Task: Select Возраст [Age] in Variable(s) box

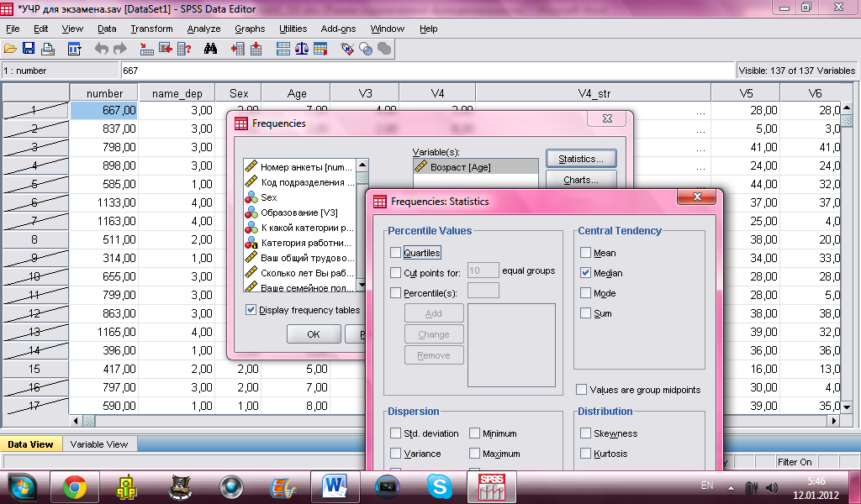Action: click(476, 166)
